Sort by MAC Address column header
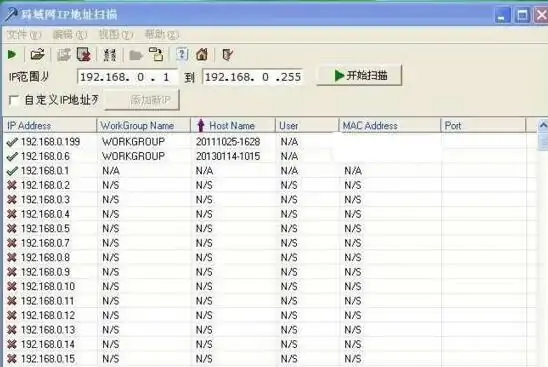Screen dimensions: 548x367 pyautogui.click(x=390, y=125)
